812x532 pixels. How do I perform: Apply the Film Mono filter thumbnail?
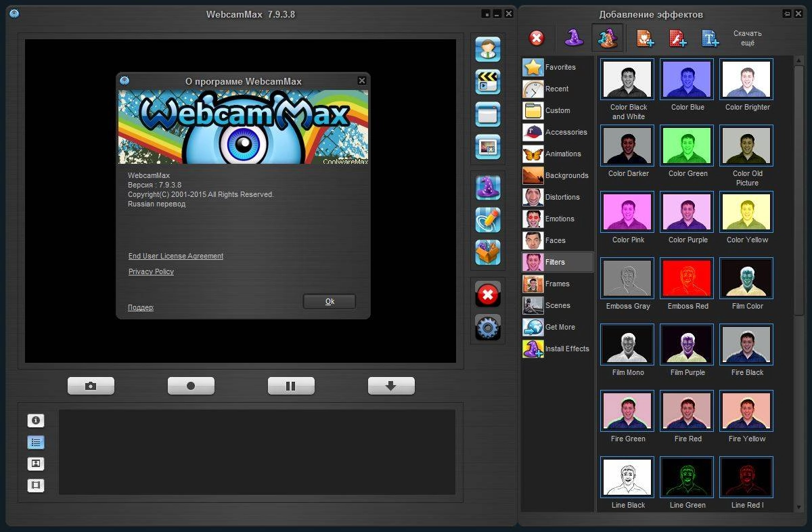click(628, 345)
